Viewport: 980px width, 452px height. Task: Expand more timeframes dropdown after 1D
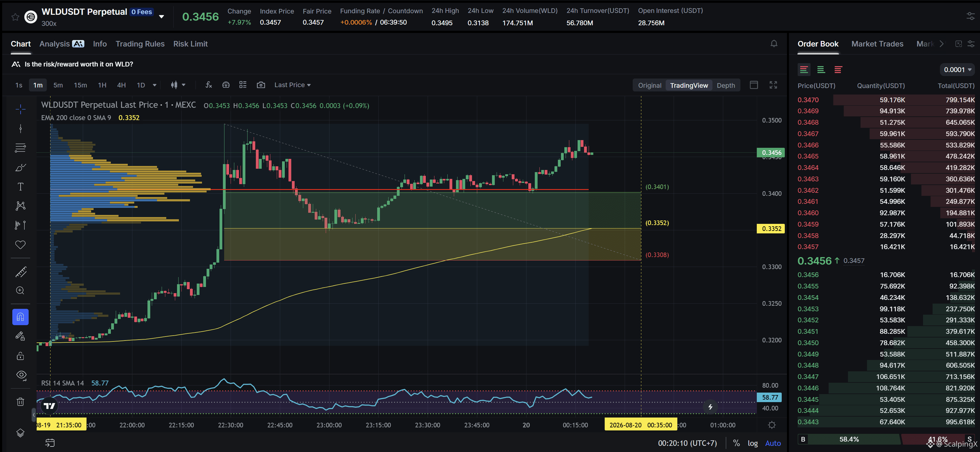155,85
